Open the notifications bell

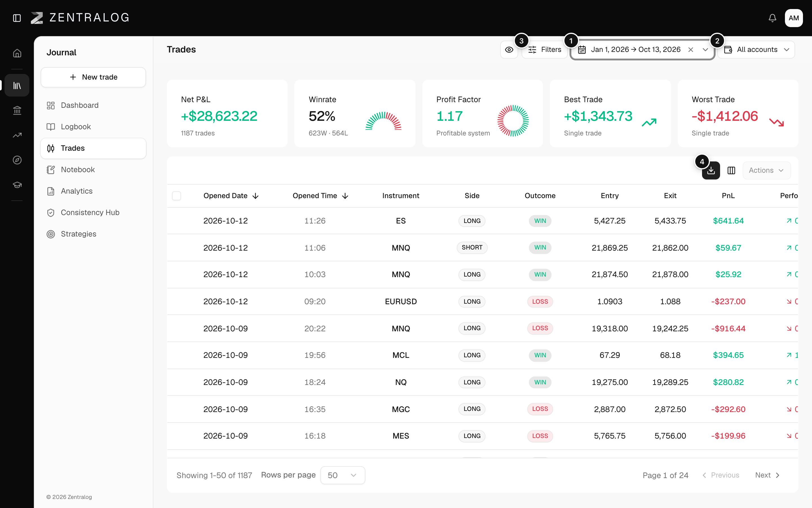pyautogui.click(x=773, y=18)
